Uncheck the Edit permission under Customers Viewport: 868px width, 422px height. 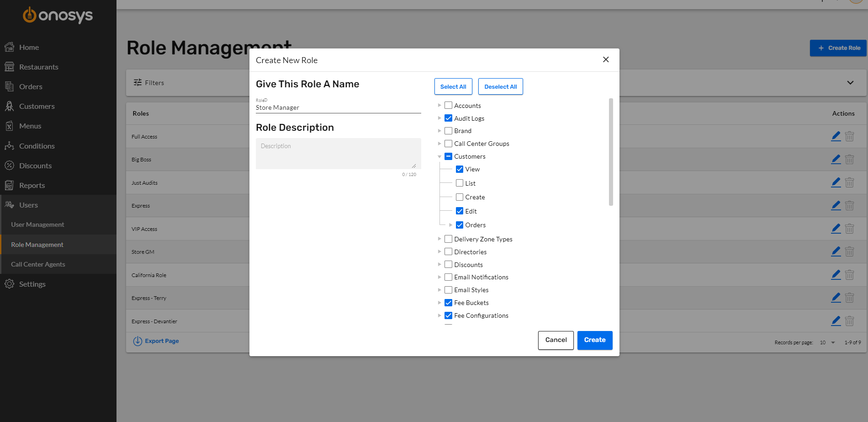point(460,211)
